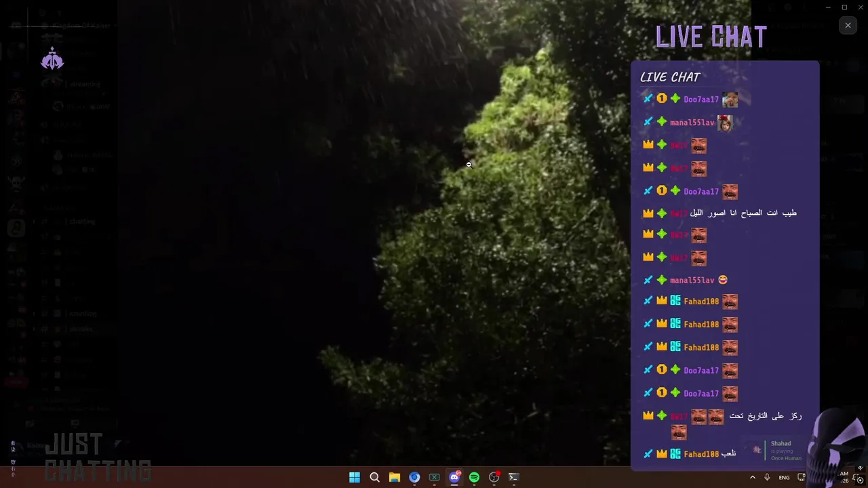Open the Terminal taskbar icon
The image size is (868, 488).
(514, 477)
